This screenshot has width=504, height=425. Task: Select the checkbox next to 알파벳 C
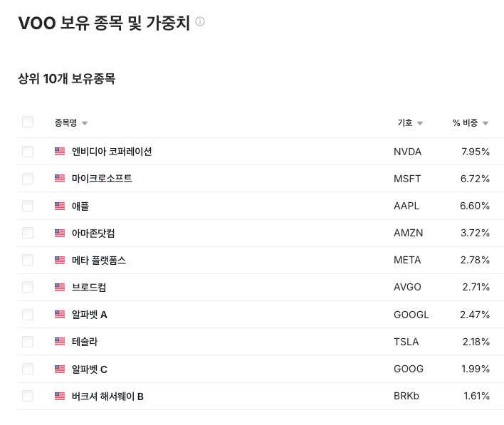28,369
